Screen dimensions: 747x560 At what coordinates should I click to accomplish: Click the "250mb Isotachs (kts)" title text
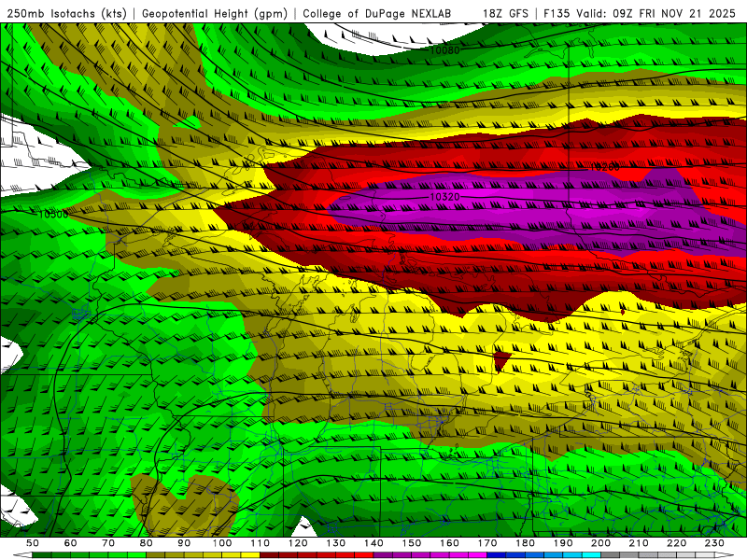[x=66, y=13]
